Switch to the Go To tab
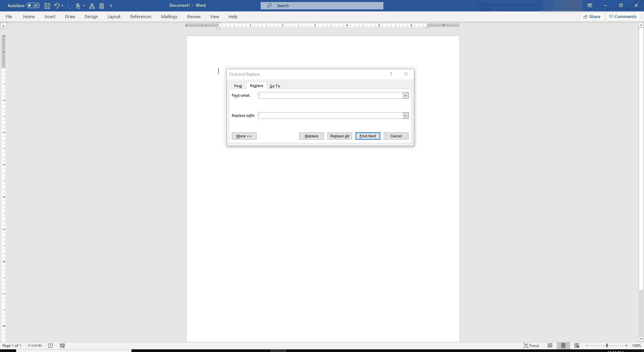 275,86
